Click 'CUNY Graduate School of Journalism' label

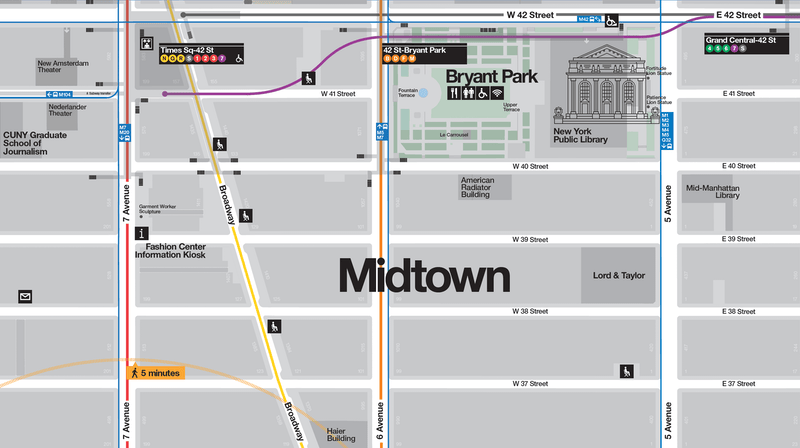click(35, 143)
